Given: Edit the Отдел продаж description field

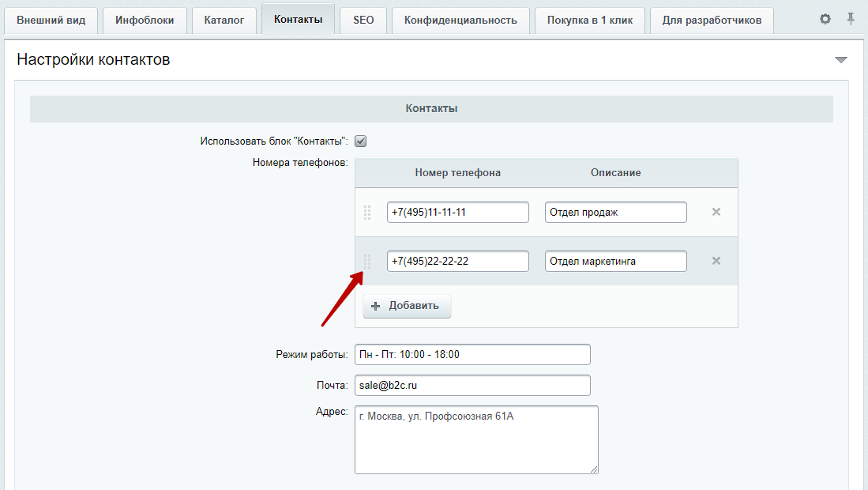Looking at the screenshot, I should click(615, 213).
